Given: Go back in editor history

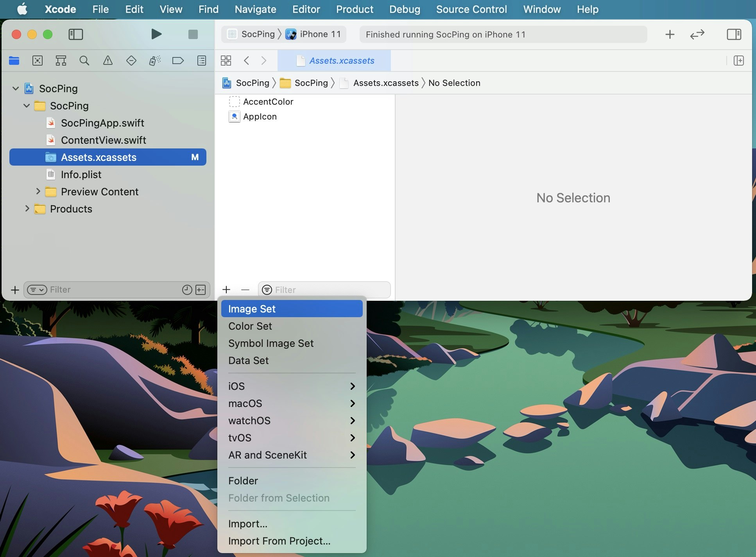Looking at the screenshot, I should 246,61.
